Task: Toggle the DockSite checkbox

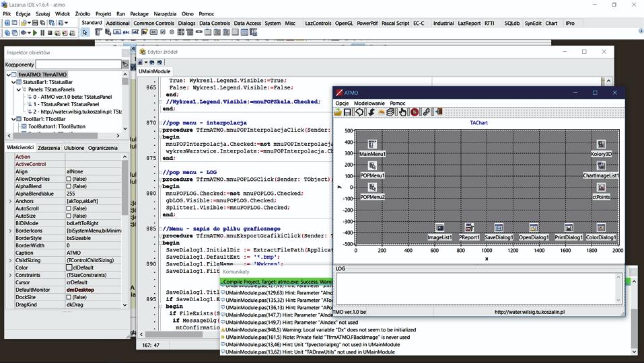Action: click(69, 297)
